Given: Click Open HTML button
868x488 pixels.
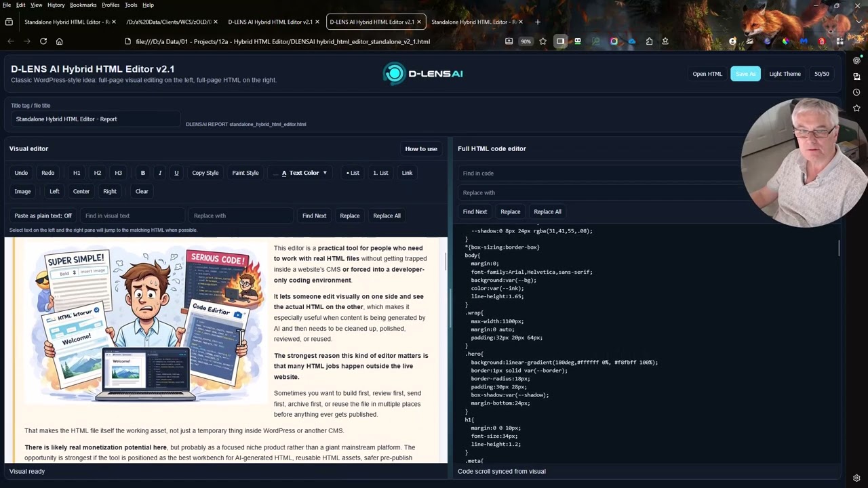Looking at the screenshot, I should tap(707, 74).
